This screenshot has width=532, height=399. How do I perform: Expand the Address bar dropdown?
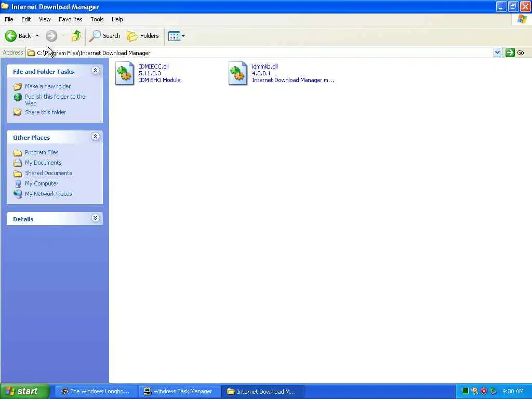coord(497,52)
